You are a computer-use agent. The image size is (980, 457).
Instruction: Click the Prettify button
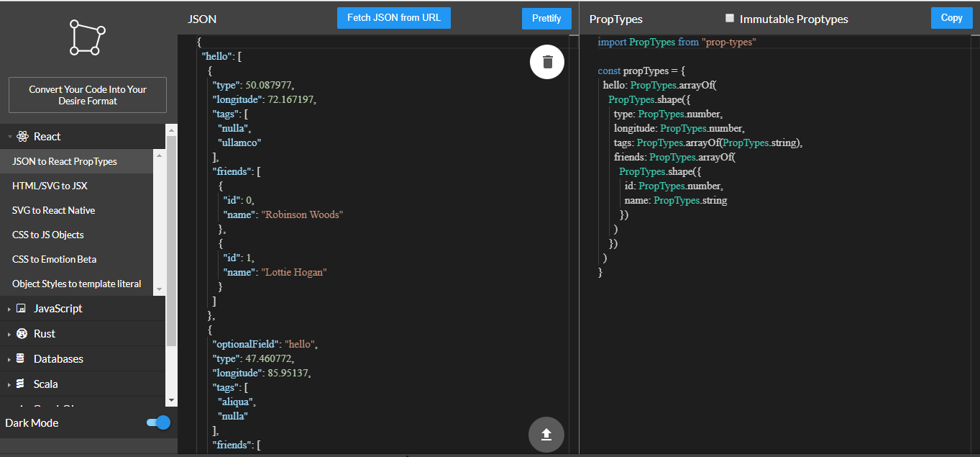coord(546,19)
